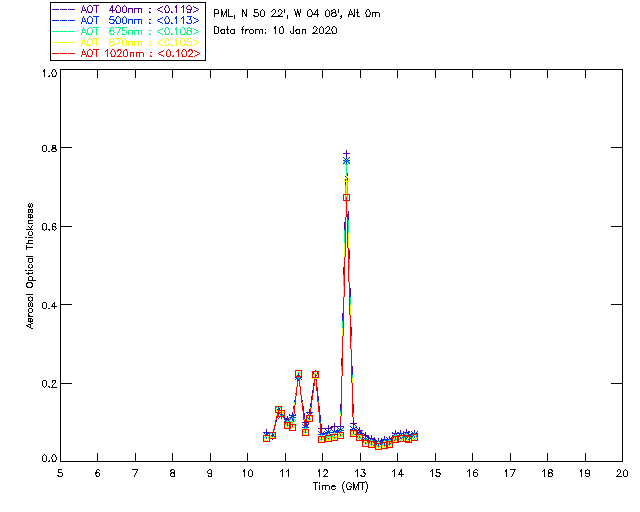The height and width of the screenshot is (512, 640).
Task: Click the x-axis tick label '11'
Action: [x=285, y=473]
